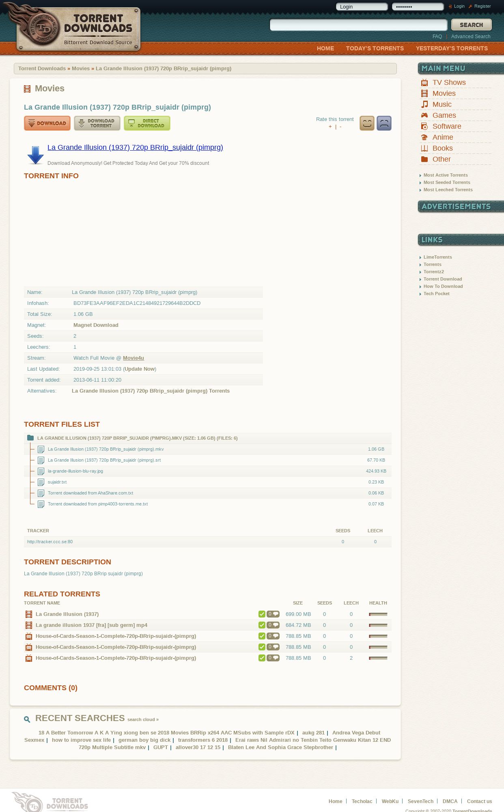This screenshot has height=812, width=504.
Task: Click the Register key icon in header
Action: pos(470,6)
